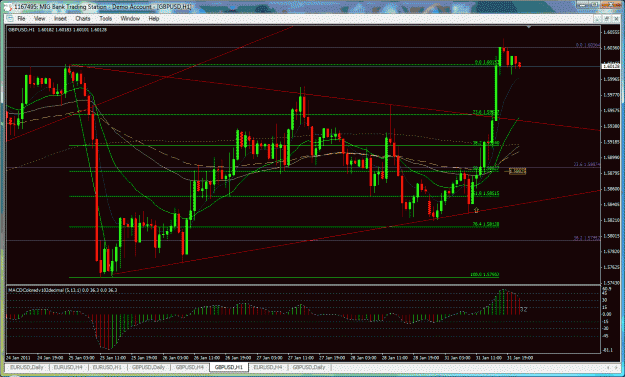The width and height of the screenshot is (625, 377).
Task: Switch to the EURUSD,H1 chart tab
Action: click(x=107, y=367)
